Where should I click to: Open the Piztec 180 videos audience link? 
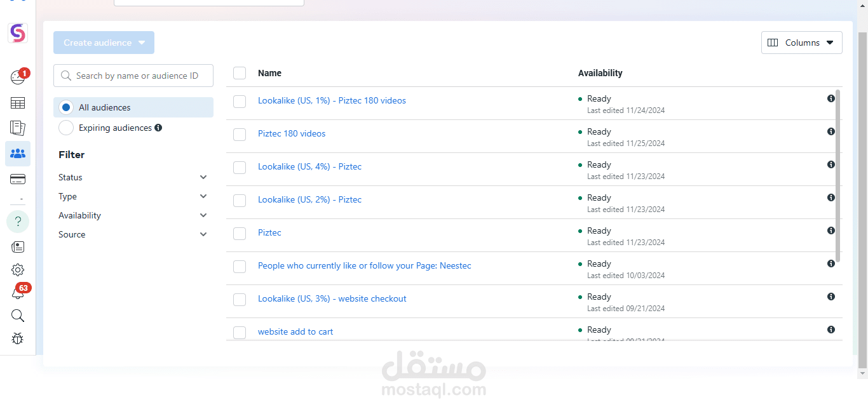(292, 133)
